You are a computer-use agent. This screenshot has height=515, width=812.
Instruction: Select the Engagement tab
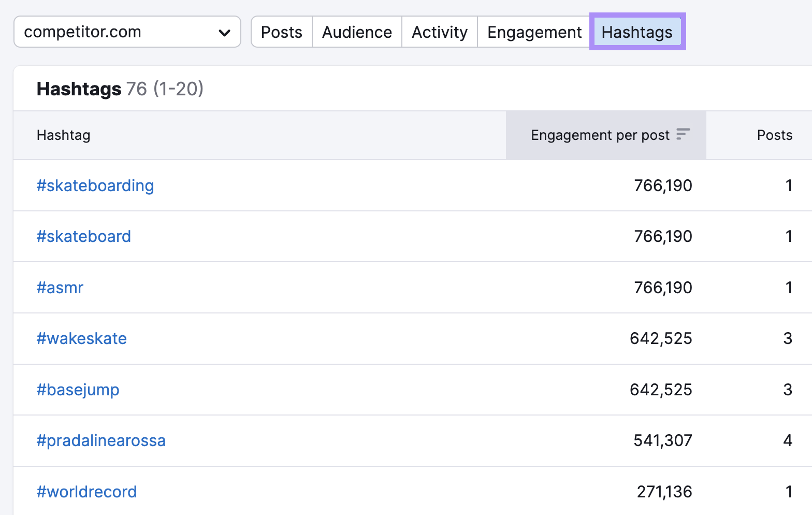point(534,32)
